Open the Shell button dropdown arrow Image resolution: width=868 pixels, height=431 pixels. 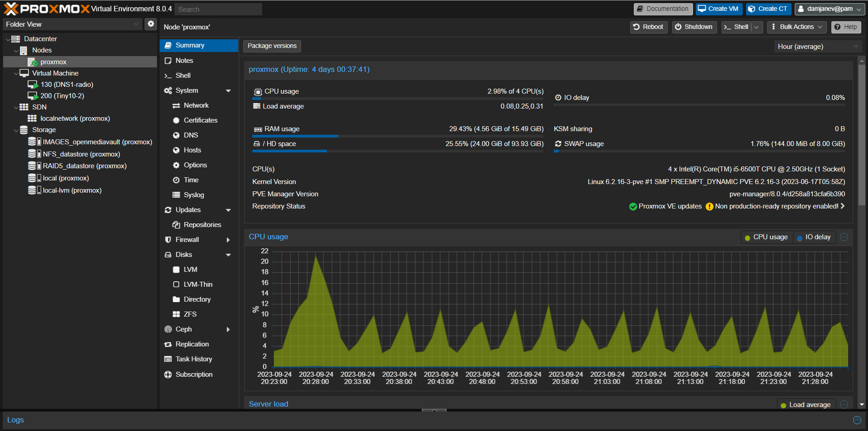point(757,27)
